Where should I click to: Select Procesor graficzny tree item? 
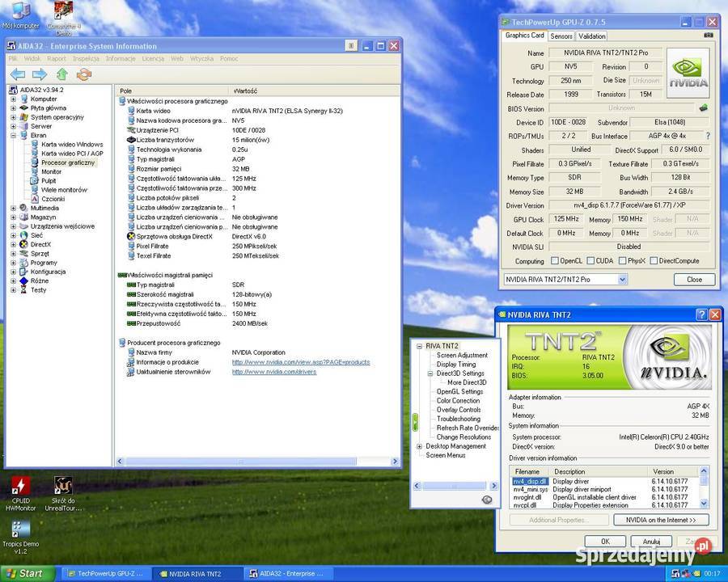(67, 162)
